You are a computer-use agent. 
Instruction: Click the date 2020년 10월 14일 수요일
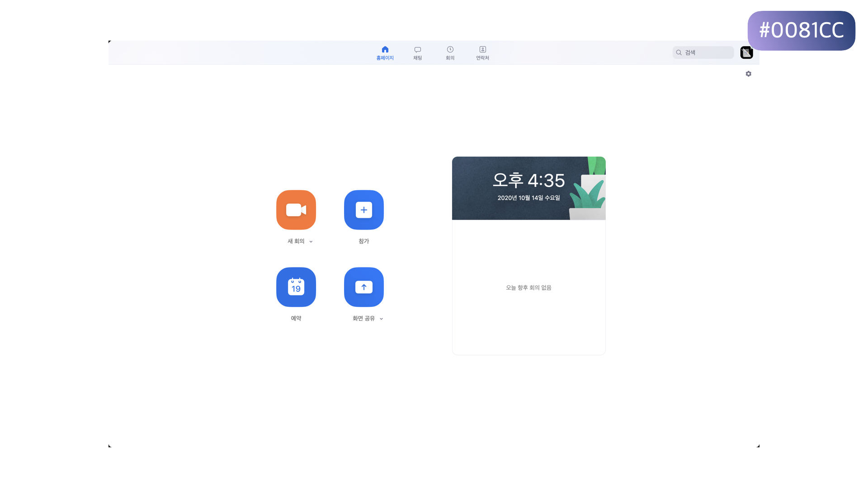coord(528,198)
